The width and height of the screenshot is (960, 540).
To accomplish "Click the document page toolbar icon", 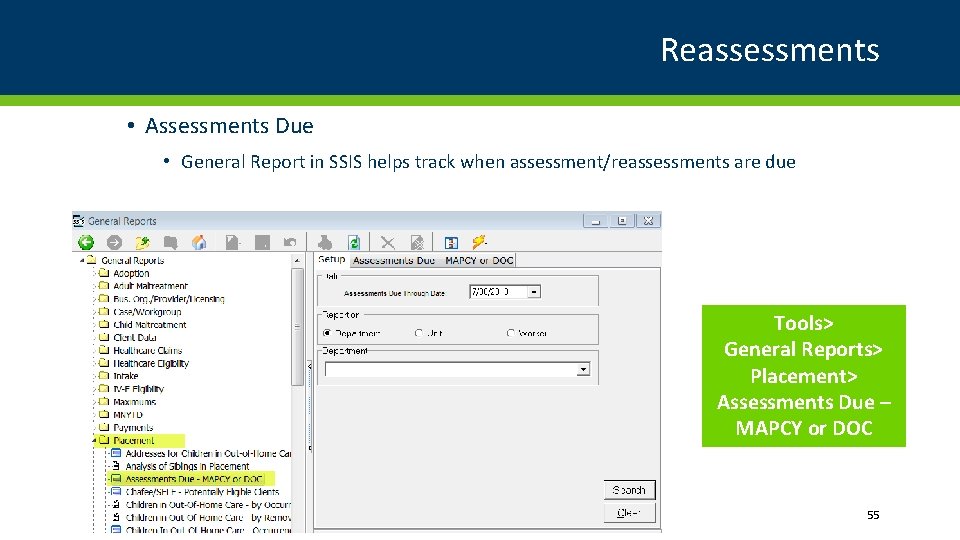I will click(231, 242).
